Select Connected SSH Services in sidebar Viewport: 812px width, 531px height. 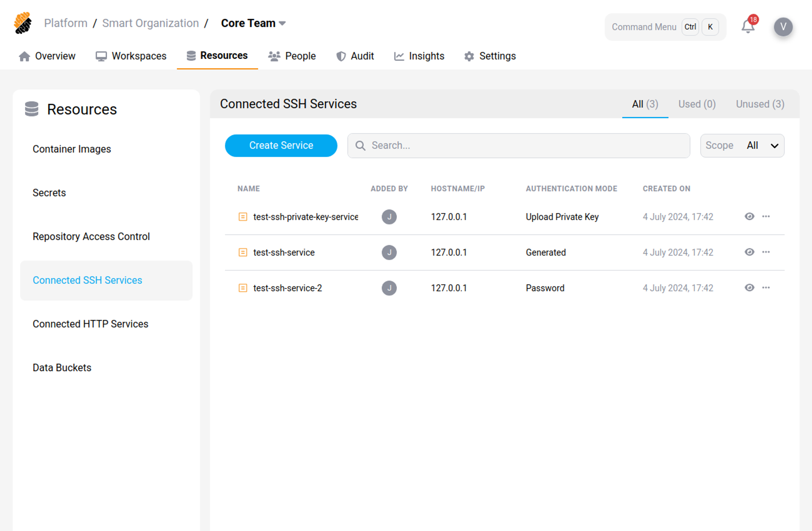(106, 280)
